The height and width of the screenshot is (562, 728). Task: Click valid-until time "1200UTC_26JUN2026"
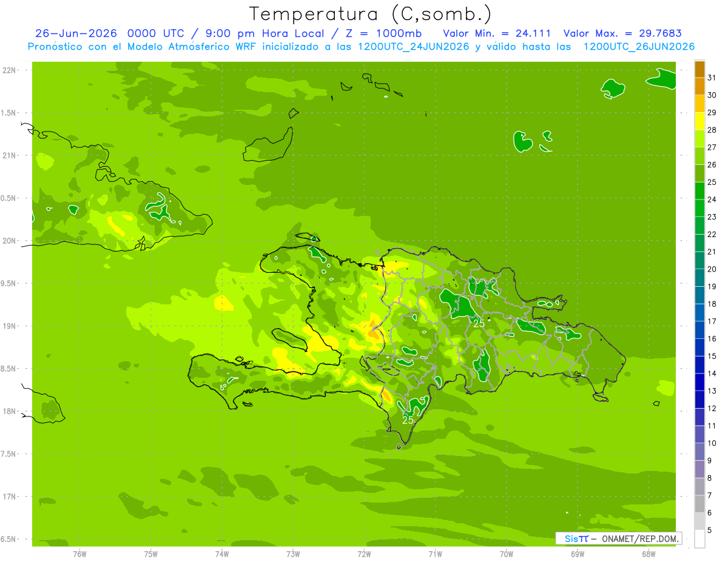639,47
